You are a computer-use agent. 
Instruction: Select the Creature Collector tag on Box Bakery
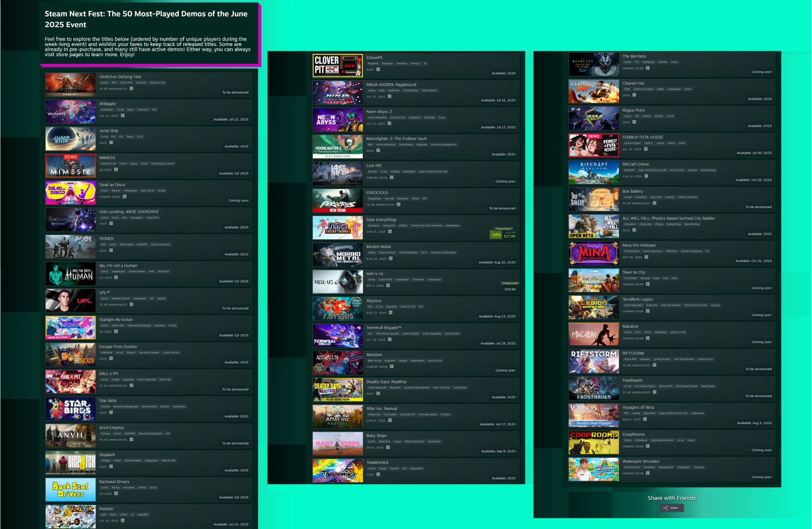pos(688,197)
